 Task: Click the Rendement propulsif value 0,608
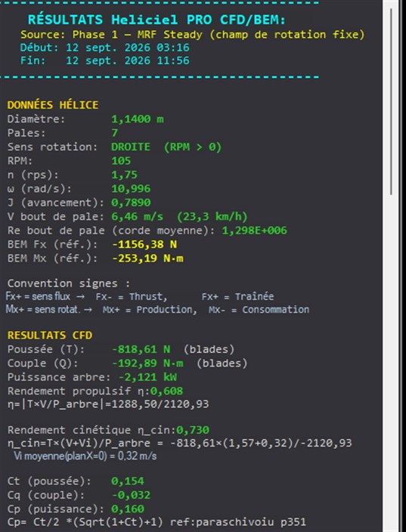point(166,391)
